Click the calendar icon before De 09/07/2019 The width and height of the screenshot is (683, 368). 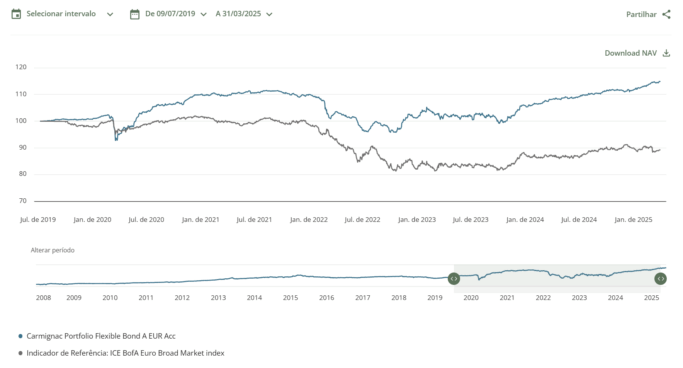(135, 14)
